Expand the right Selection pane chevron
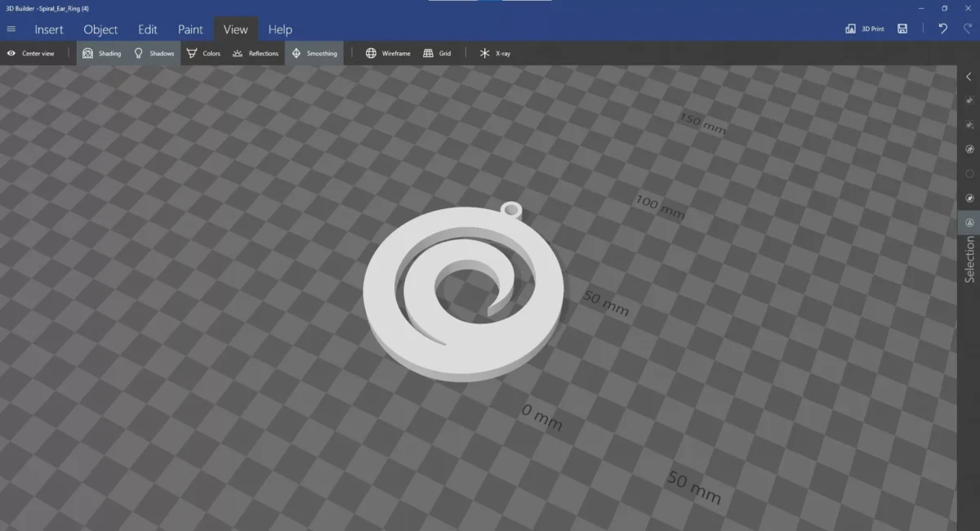980x531 pixels. (x=969, y=77)
